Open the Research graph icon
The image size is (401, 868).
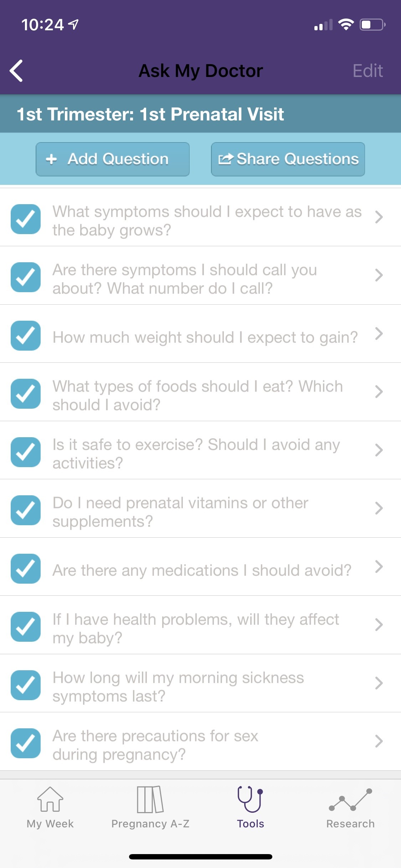pyautogui.click(x=350, y=800)
